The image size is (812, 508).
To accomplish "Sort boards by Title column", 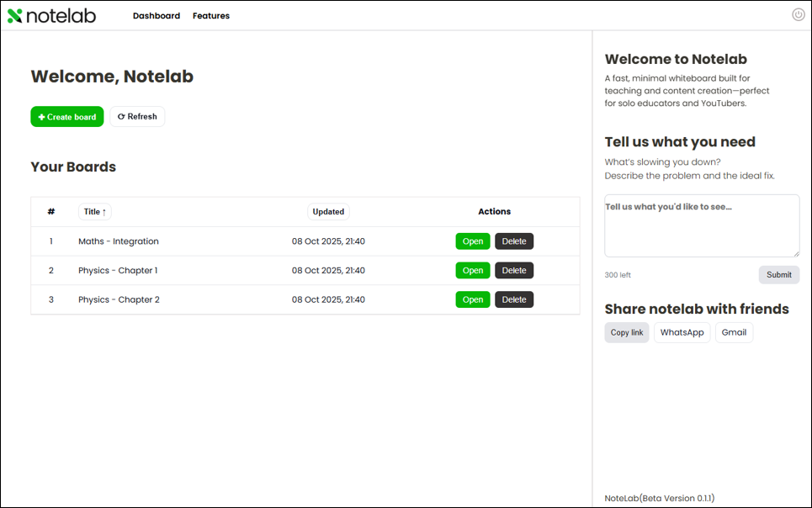I will coord(95,212).
